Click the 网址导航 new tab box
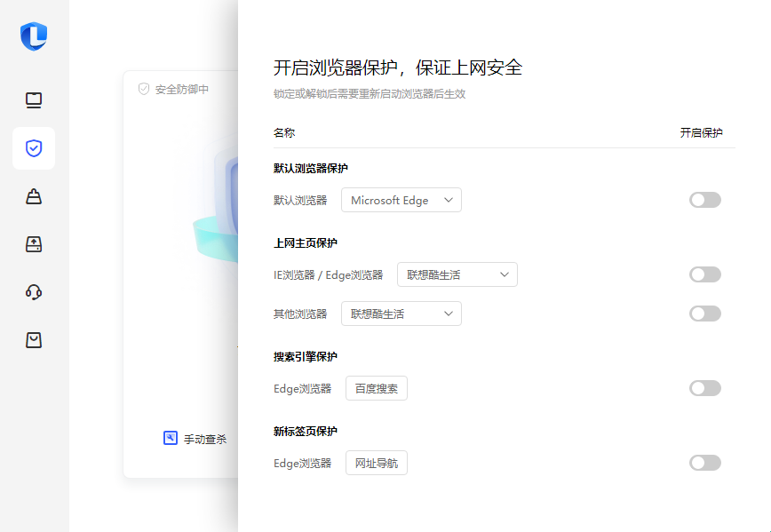Image resolution: width=771 pixels, height=532 pixels. [x=376, y=463]
